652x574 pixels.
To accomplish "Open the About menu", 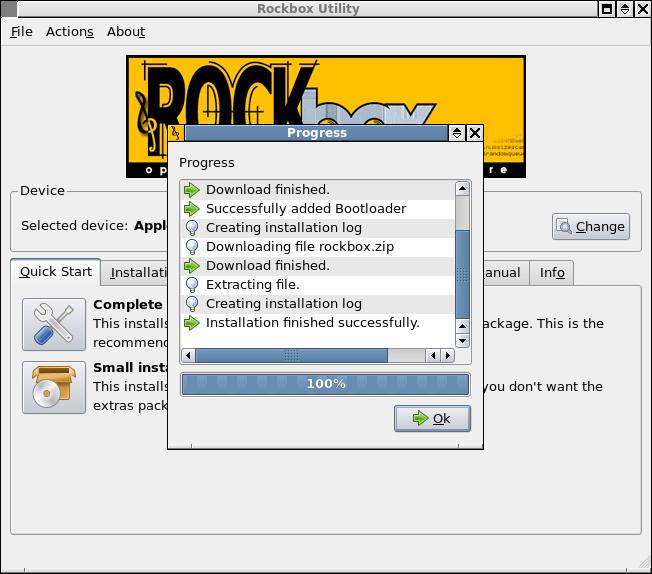I will click(126, 31).
